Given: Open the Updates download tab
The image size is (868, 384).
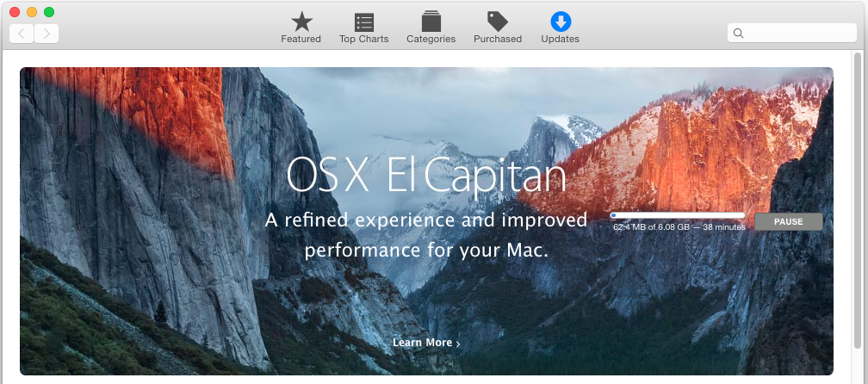Looking at the screenshot, I should (x=561, y=28).
